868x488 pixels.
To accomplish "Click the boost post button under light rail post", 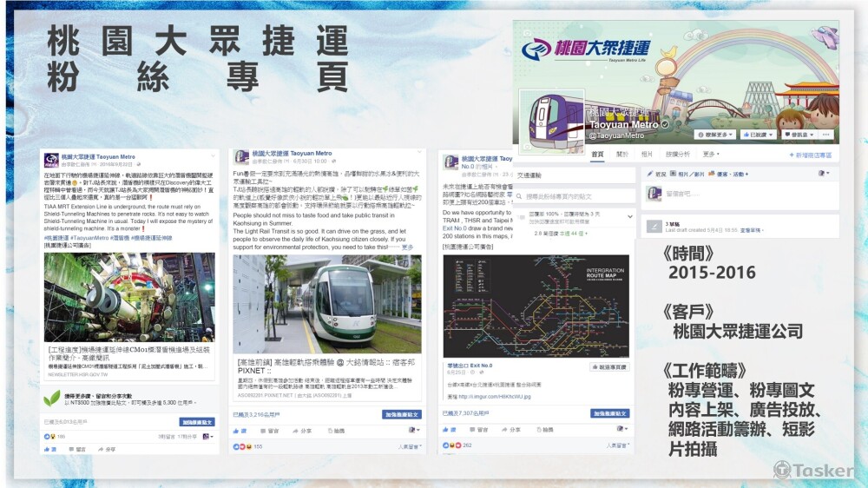I will point(402,414).
